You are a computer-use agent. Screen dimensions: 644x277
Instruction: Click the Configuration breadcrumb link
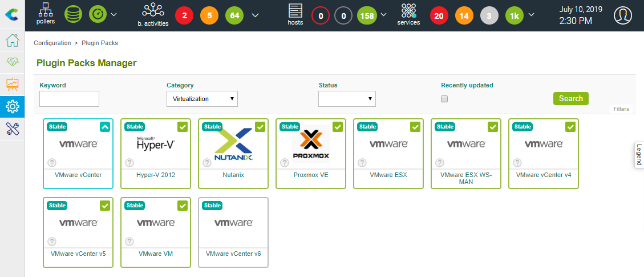click(52, 43)
